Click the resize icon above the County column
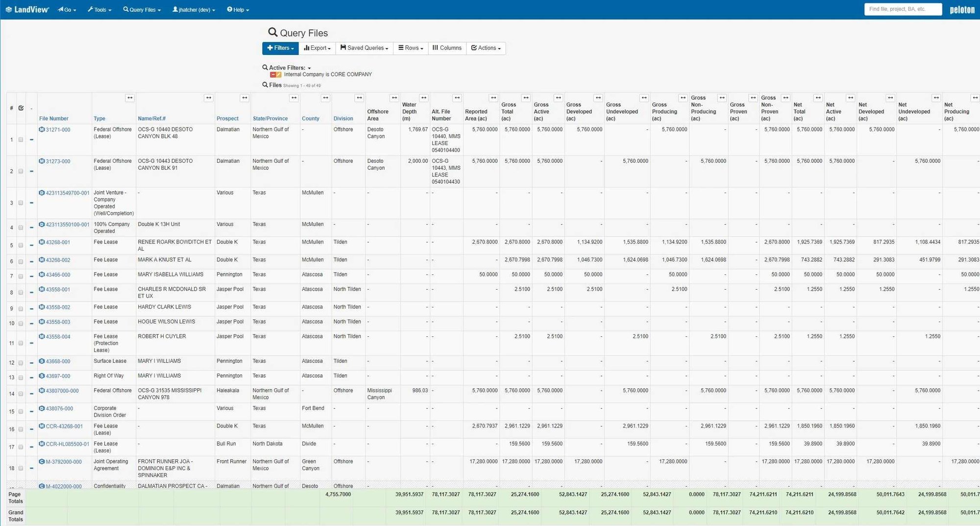The image size is (980, 526). (x=326, y=98)
